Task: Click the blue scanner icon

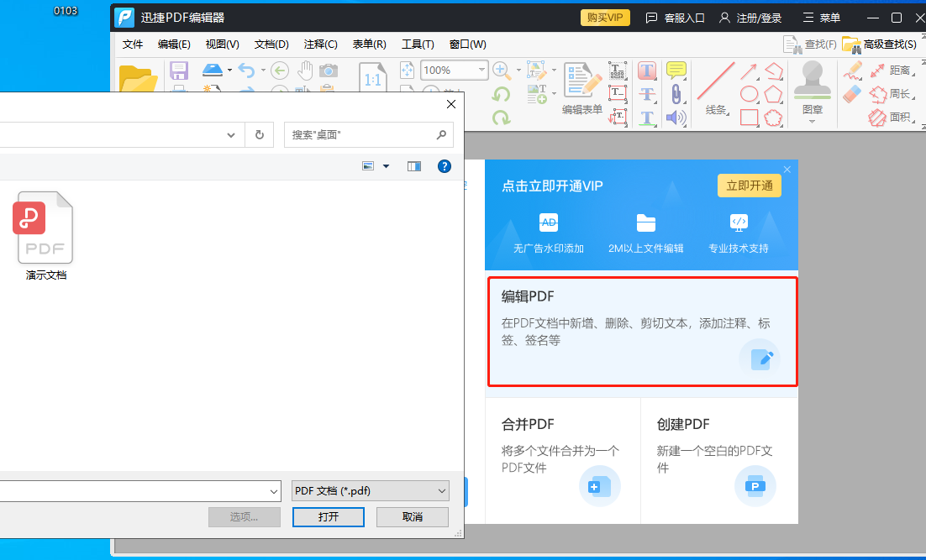Action: tap(212, 71)
